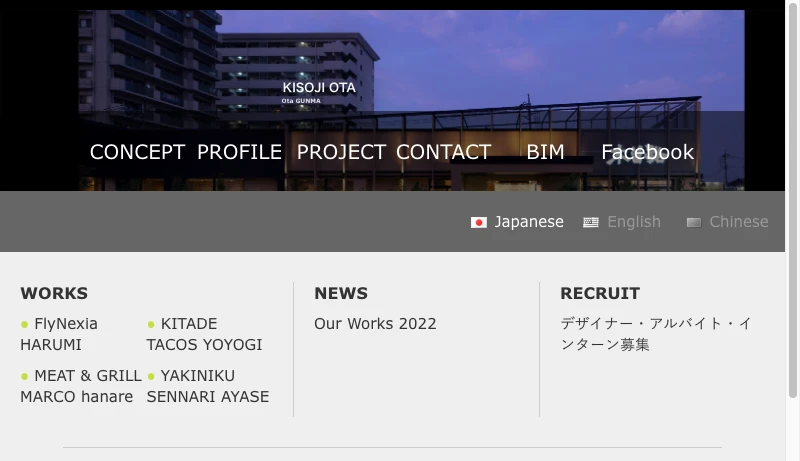Open KITADE TACOS YOYOGI work
Screen dimensions: 800x461
click(204, 334)
